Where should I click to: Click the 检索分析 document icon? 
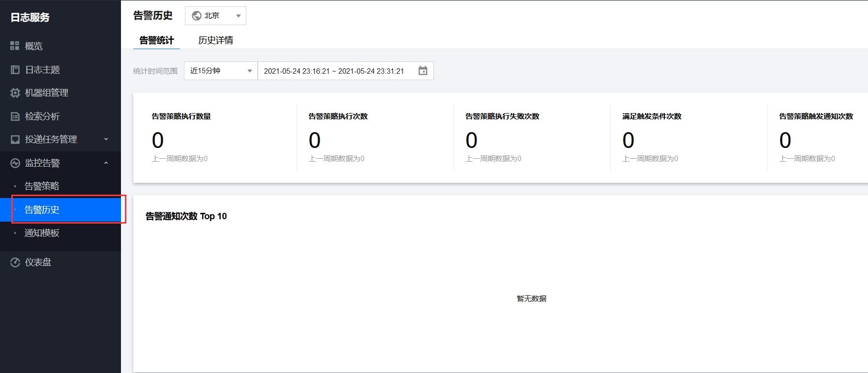[x=15, y=116]
